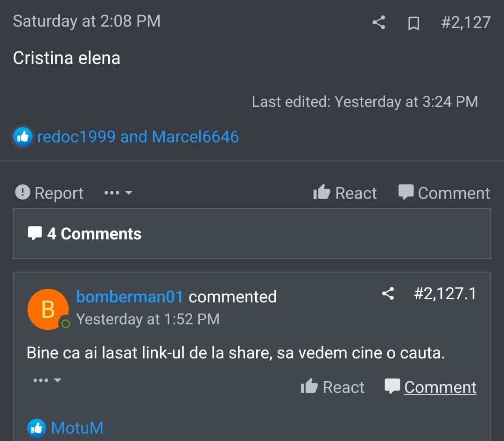Viewport: 504px width, 441px height.
Task: Report this post
Action: pos(49,193)
